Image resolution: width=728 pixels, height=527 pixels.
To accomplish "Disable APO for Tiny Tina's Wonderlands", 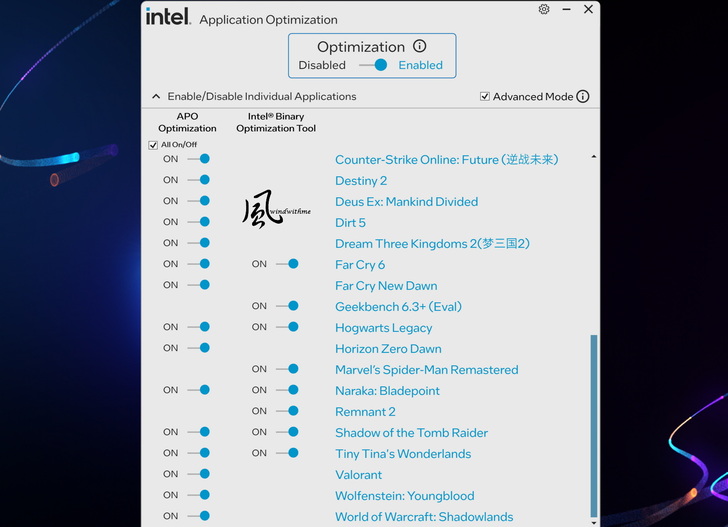I will point(198,453).
